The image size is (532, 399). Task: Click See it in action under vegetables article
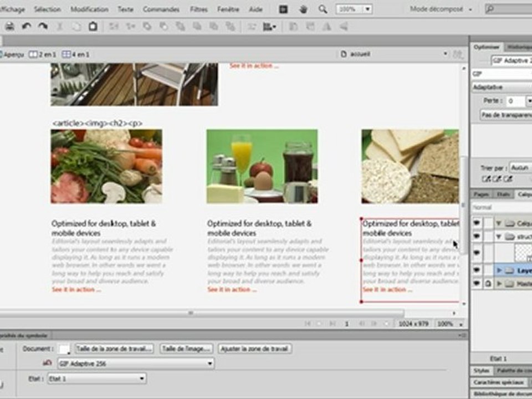[x=76, y=289]
